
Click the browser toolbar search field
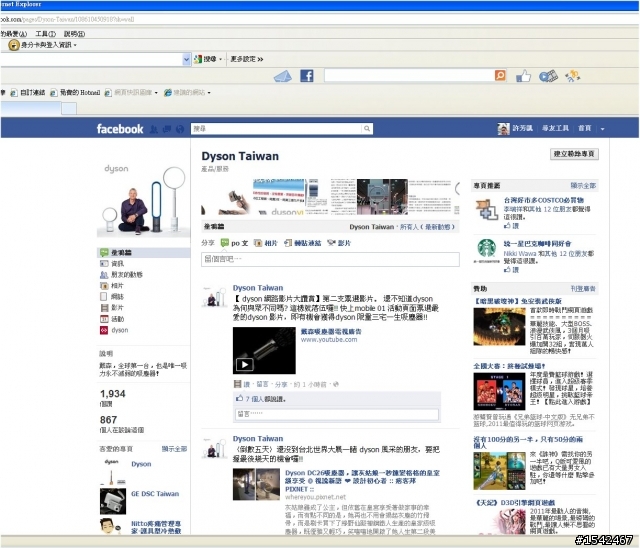click(409, 75)
